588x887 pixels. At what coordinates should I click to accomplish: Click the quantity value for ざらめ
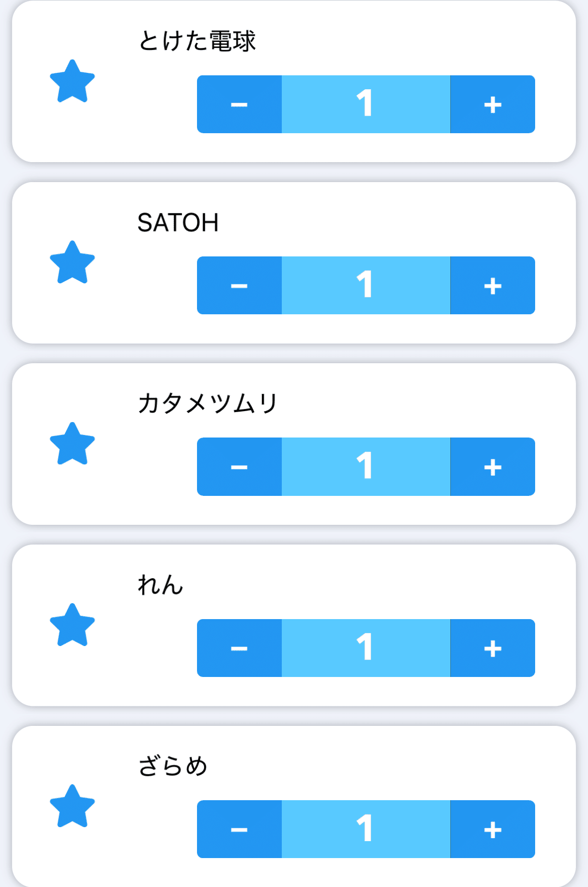tap(366, 829)
